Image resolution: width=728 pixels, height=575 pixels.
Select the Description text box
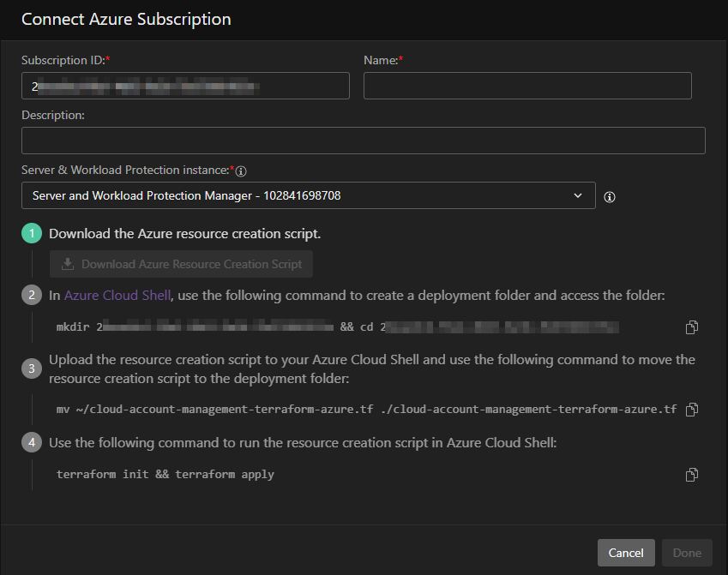point(363,141)
